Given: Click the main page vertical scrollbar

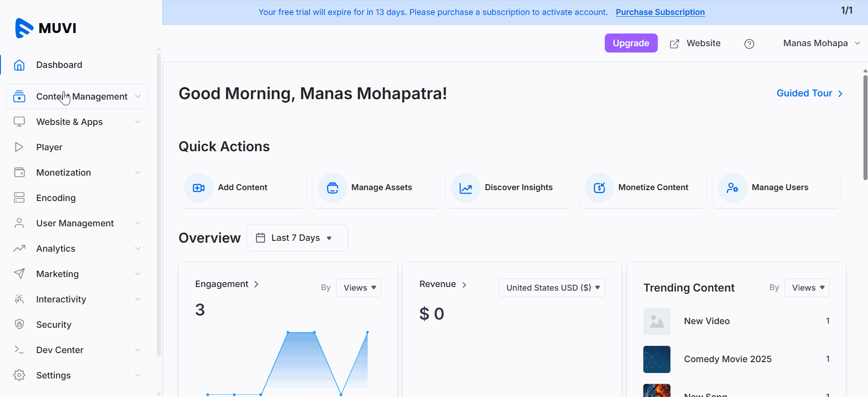Looking at the screenshot, I should (865, 127).
